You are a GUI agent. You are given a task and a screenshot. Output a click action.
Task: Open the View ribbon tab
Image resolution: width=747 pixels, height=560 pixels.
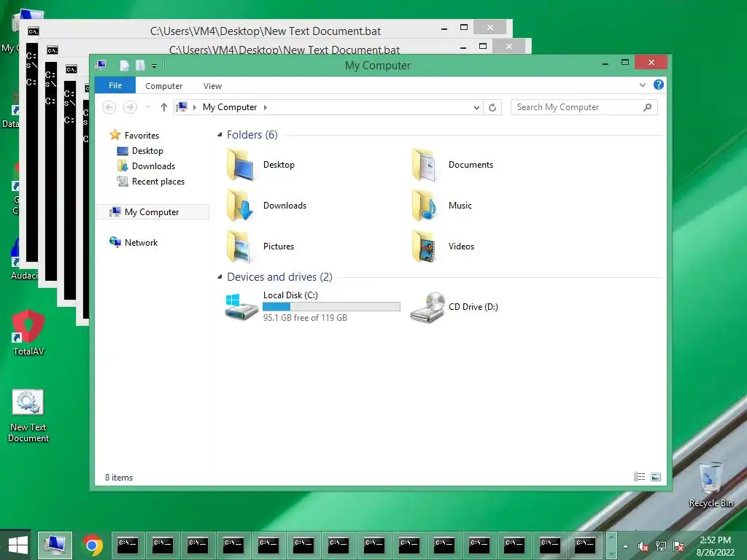click(x=212, y=86)
